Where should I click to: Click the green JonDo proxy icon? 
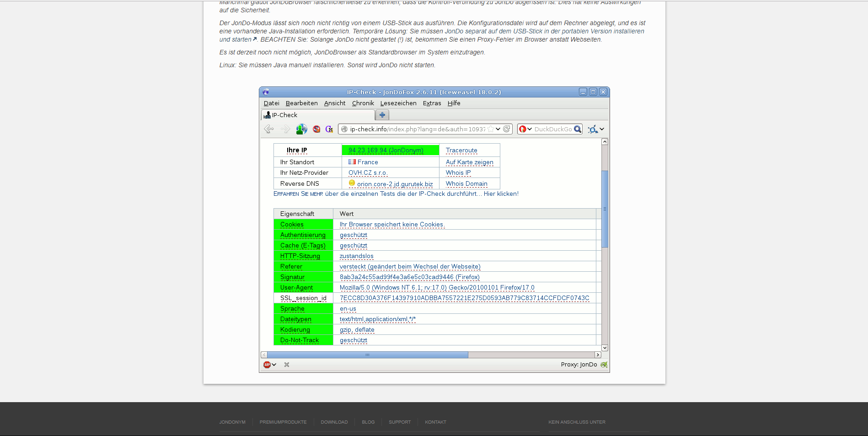coord(604,365)
